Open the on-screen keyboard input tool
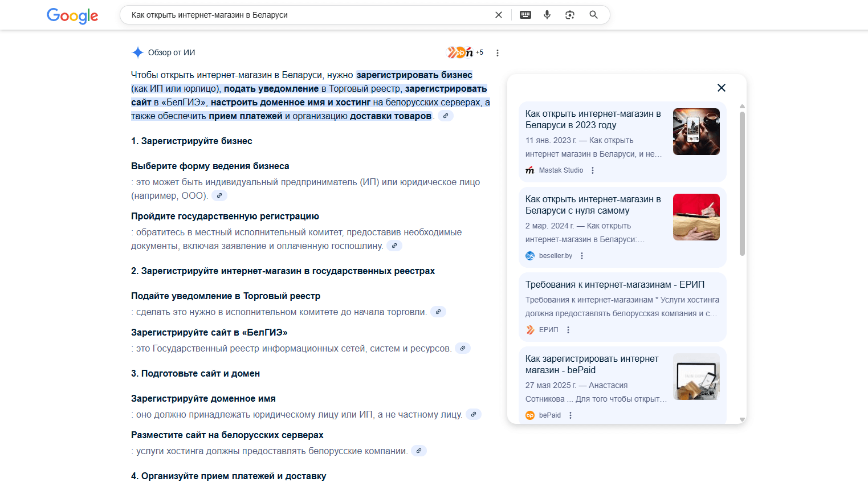This screenshot has width=868, height=486. tap(525, 15)
